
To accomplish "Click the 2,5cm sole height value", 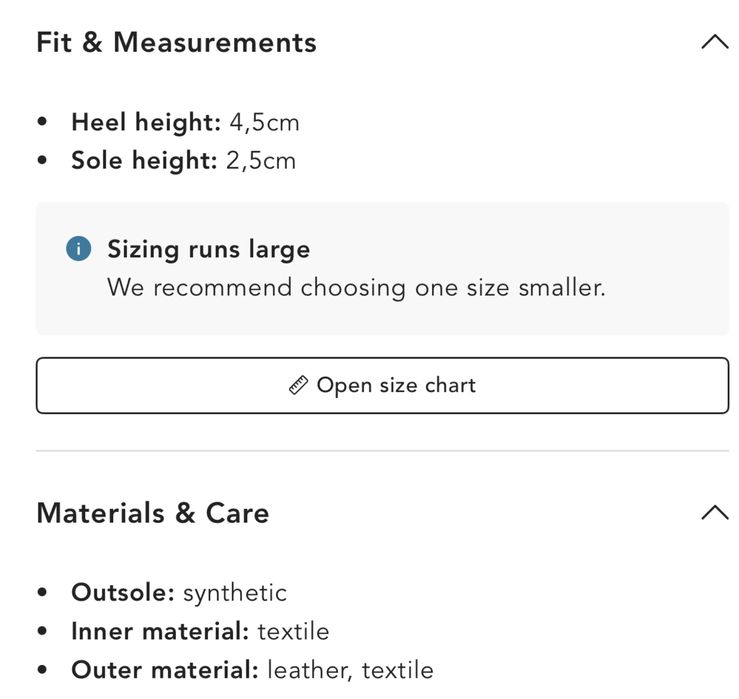I will coord(261,161).
